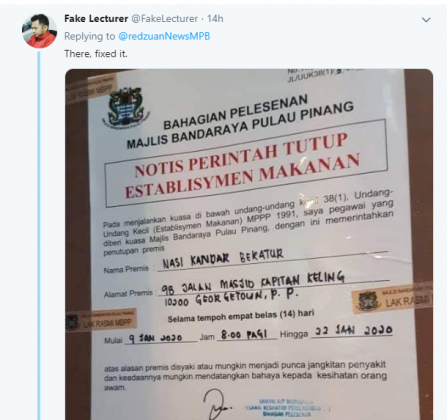447x420 pixels.
Task: Click the Fake Lecturer display name
Action: coord(96,19)
